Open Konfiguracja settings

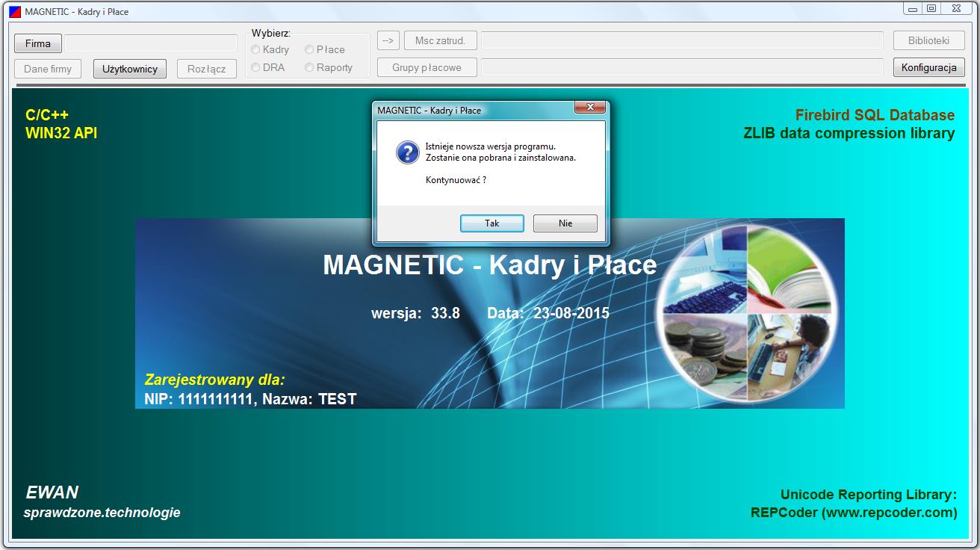(x=928, y=67)
